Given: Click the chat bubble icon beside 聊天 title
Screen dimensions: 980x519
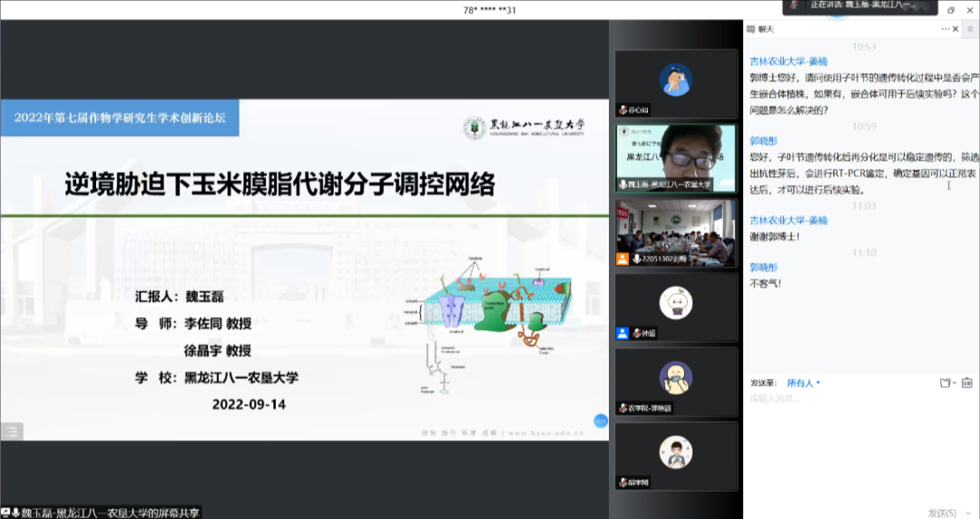Looking at the screenshot, I should pos(750,29).
